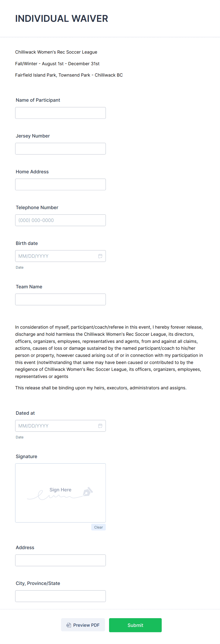The image size is (220, 644).
Task: Click the Clear button below the signature field
Action: pos(98,527)
